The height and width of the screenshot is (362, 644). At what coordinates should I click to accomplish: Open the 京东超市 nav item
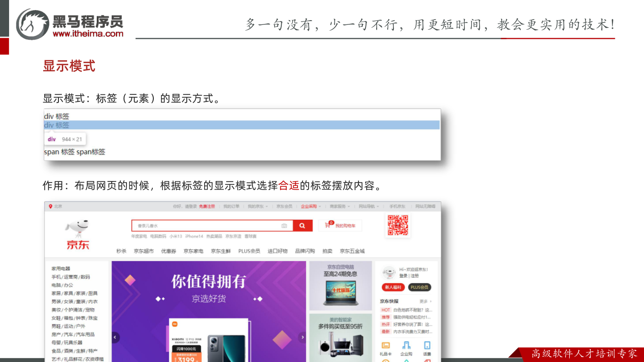[x=144, y=251]
